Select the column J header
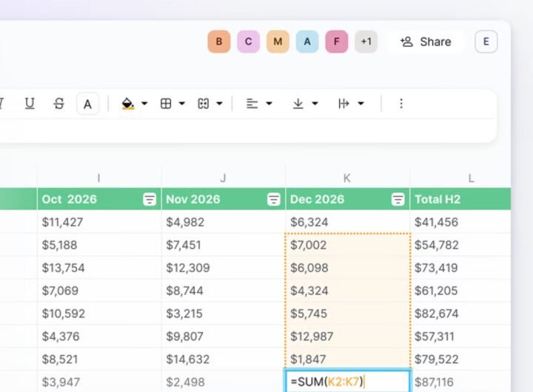The width and height of the screenshot is (533, 392). tap(223, 178)
